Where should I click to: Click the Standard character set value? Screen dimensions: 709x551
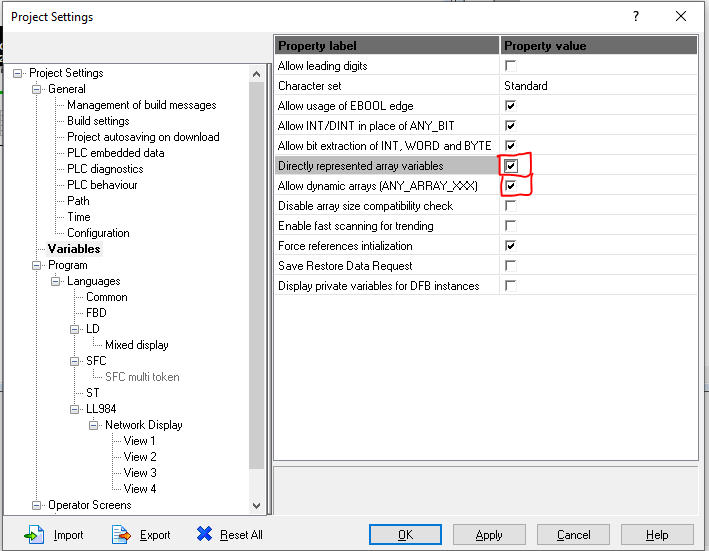click(x=526, y=86)
